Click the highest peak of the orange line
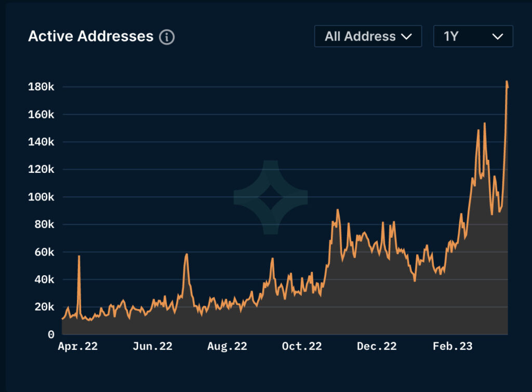 [x=507, y=82]
